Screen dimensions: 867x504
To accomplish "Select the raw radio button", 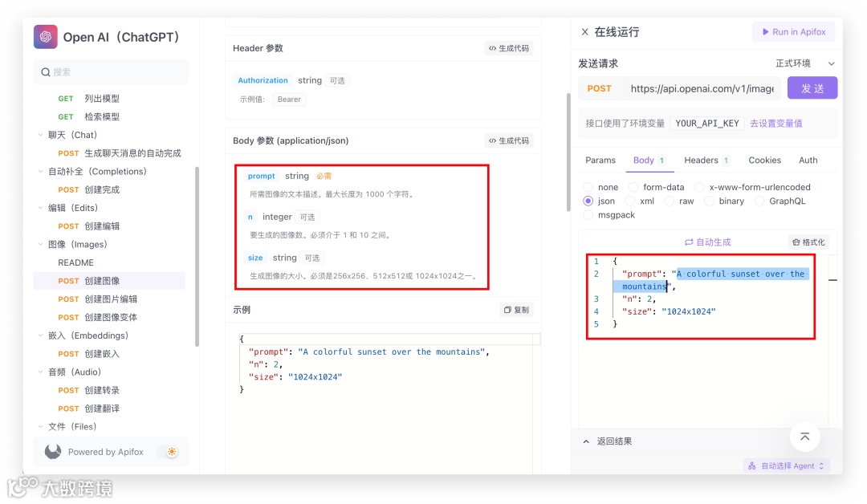I will point(669,201).
